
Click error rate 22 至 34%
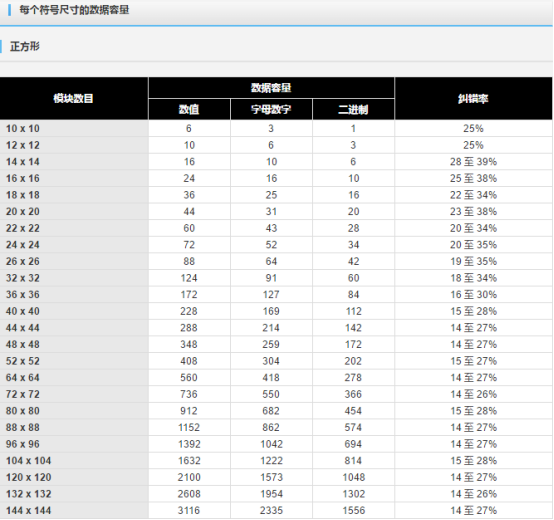[x=473, y=195]
